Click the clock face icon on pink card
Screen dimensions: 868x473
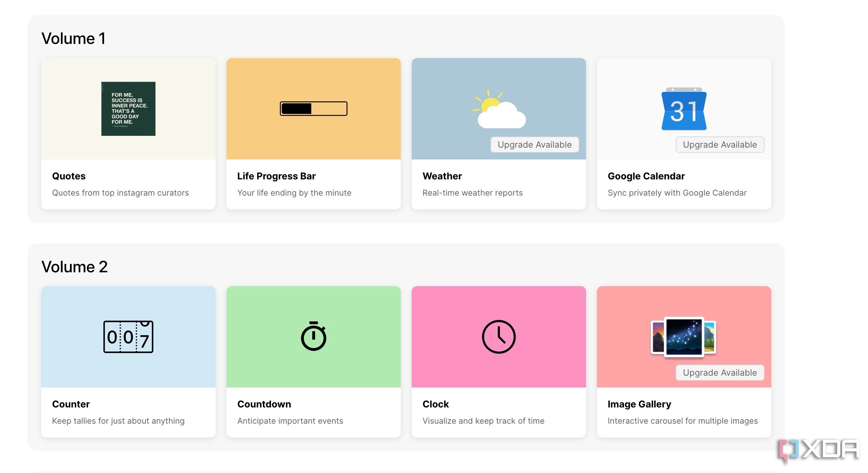point(499,337)
